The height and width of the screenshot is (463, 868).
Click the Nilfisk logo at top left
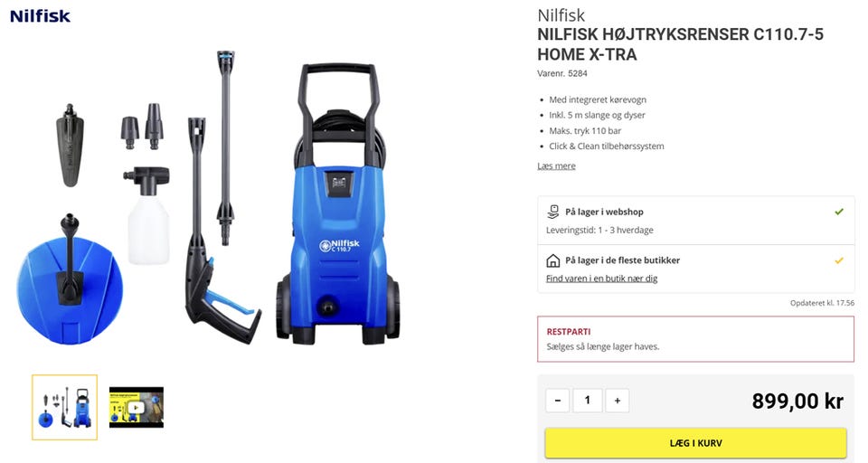click(x=41, y=16)
